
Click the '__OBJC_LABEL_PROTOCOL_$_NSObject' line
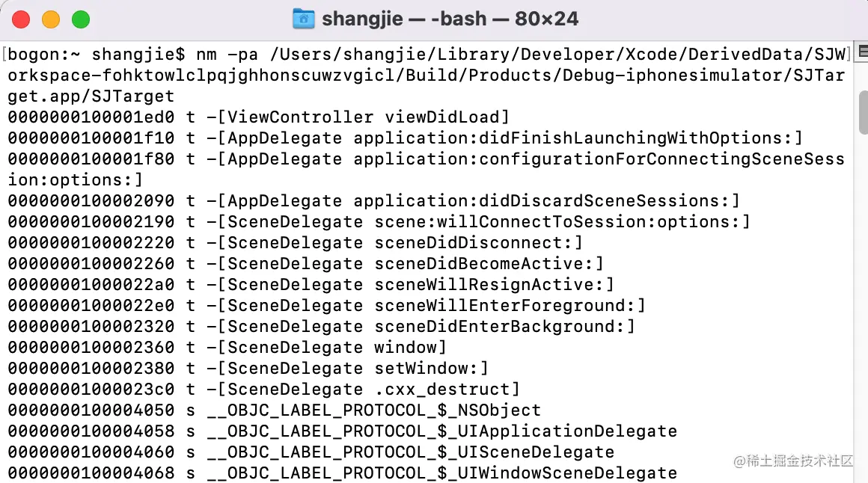pyautogui.click(x=374, y=410)
